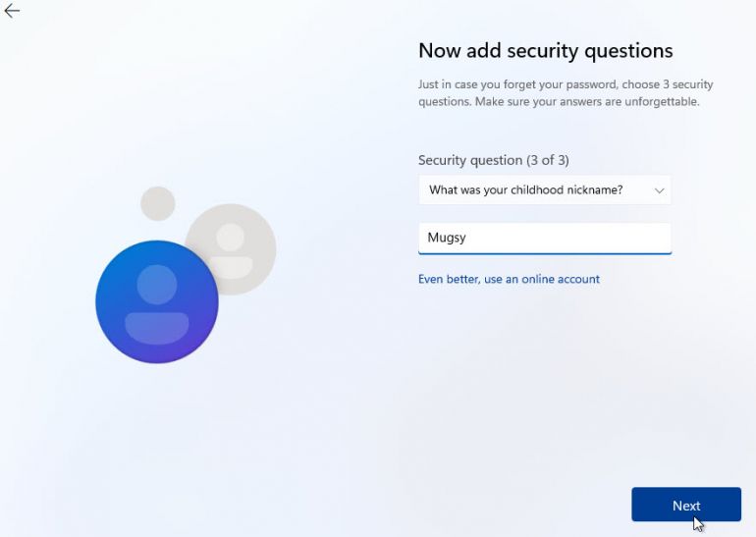
Task: Click the small gray circle above avatars
Action: click(158, 203)
